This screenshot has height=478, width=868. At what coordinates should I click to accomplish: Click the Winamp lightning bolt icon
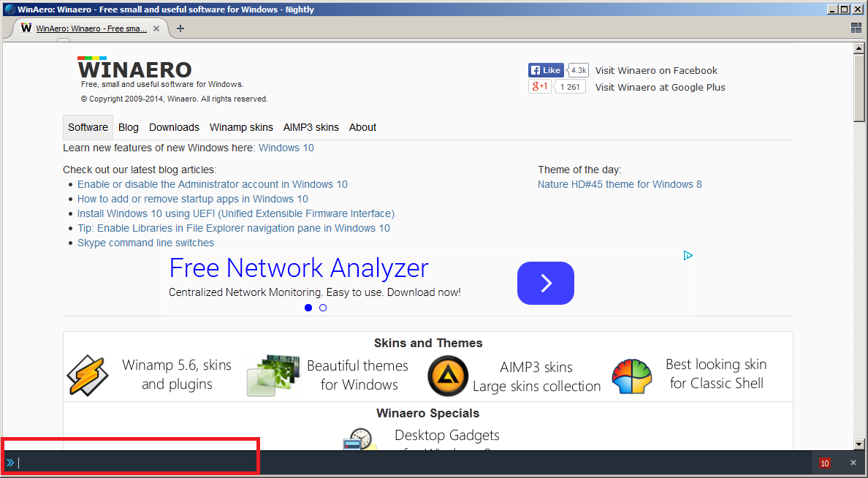pyautogui.click(x=88, y=375)
